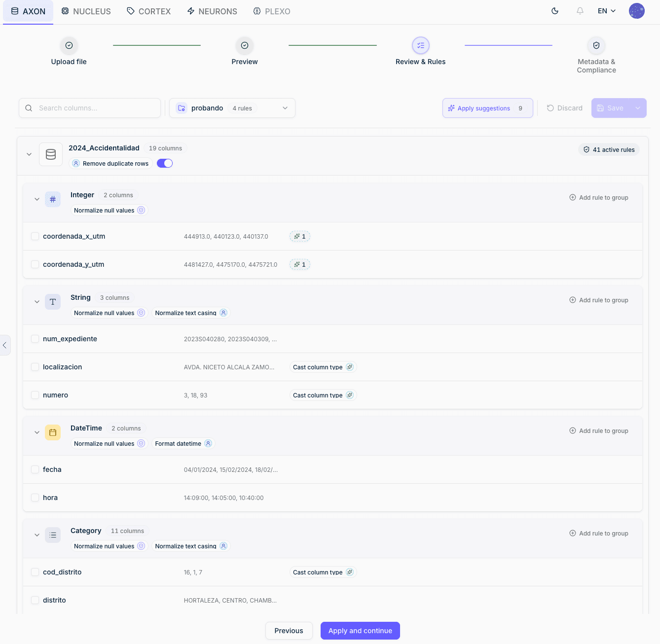Viewport: 660px width, 644px height.
Task: Click the Upload file step icon
Action: [69, 45]
